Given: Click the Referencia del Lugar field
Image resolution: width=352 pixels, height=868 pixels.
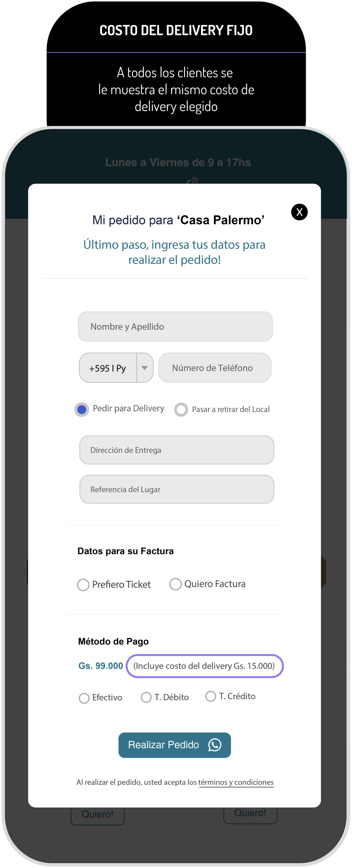Looking at the screenshot, I should (x=177, y=489).
